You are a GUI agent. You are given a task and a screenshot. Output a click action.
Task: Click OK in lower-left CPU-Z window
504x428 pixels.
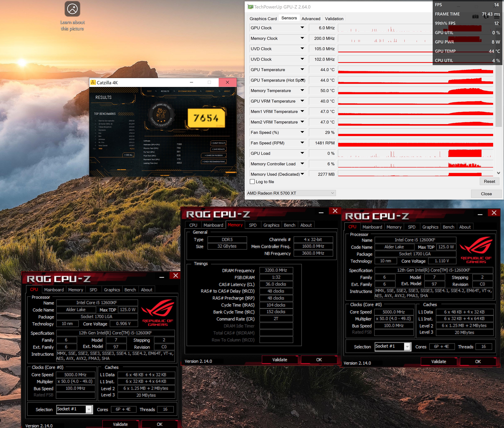click(x=160, y=424)
